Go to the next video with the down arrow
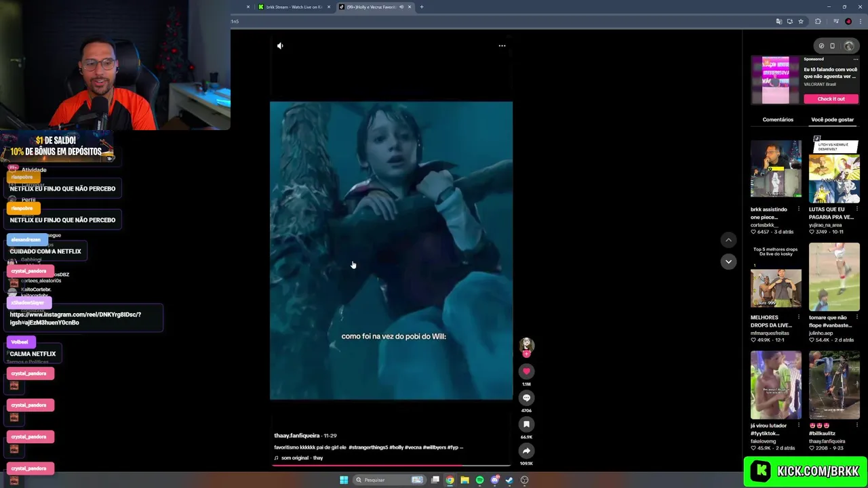 (728, 261)
